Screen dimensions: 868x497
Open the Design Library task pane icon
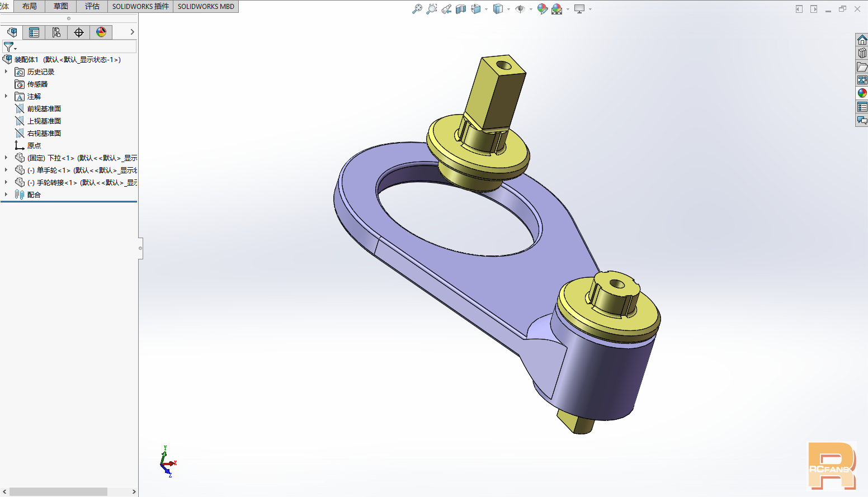(x=862, y=53)
